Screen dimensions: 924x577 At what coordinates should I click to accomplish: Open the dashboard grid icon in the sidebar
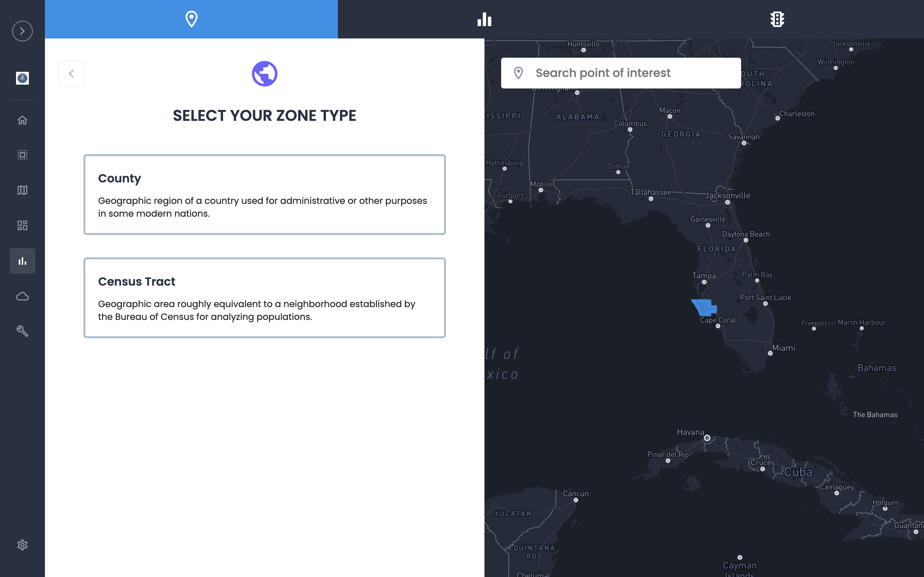(22, 226)
